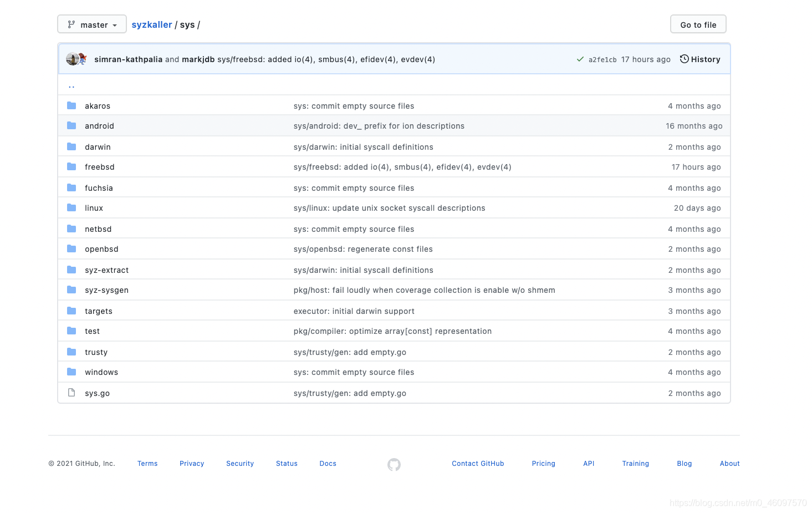The image size is (812, 513).
Task: Click '16 months ago' timestamp in android row
Action: [x=694, y=126]
